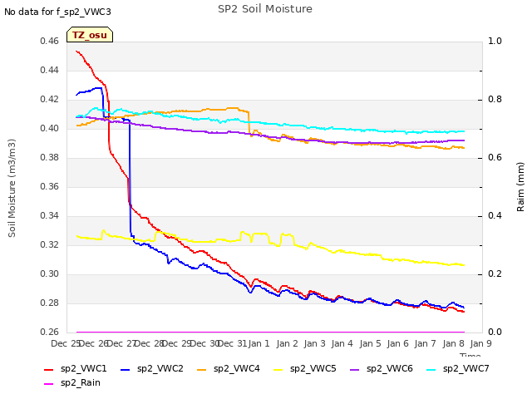Click the blue sp2_VWC2 legend color marker
This screenshot has height=399, width=532.
[x=126, y=369]
